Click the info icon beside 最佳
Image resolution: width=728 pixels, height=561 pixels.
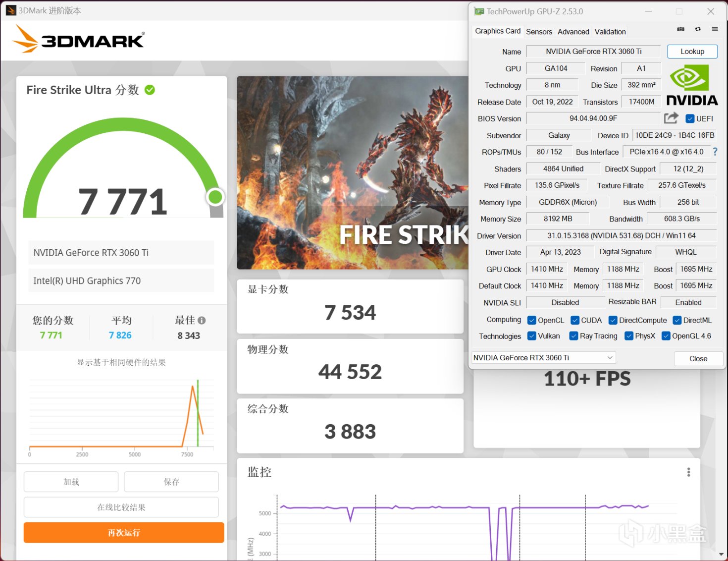tap(202, 320)
